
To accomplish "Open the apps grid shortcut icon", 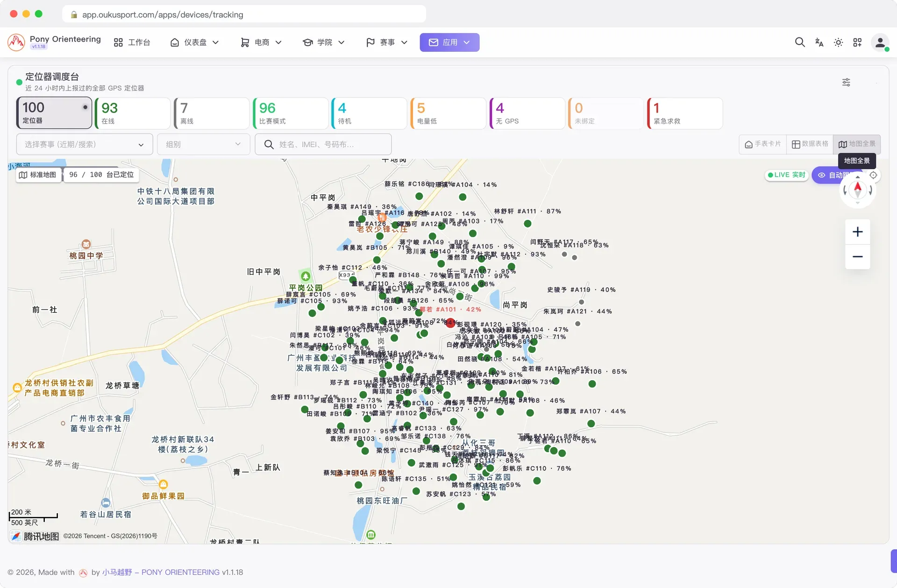I will 857,43.
